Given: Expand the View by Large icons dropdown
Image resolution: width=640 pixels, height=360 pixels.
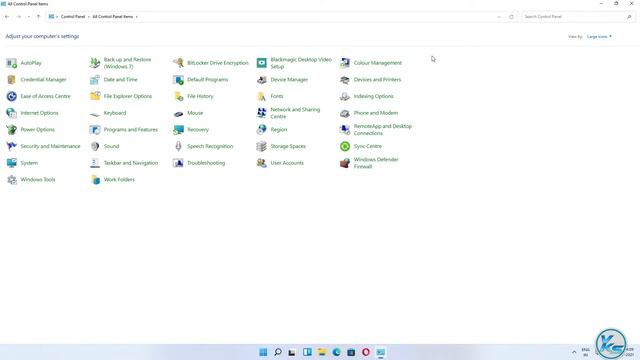Looking at the screenshot, I should (x=599, y=37).
